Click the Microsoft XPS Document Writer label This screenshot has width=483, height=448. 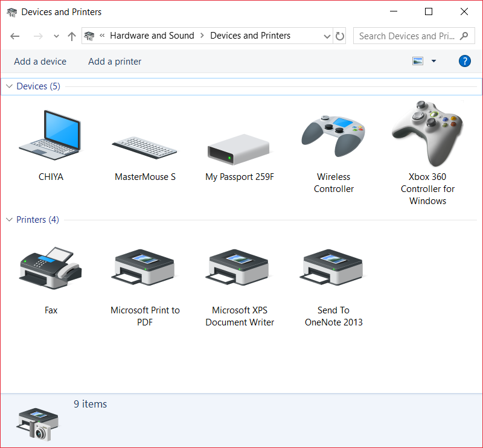[x=240, y=316]
